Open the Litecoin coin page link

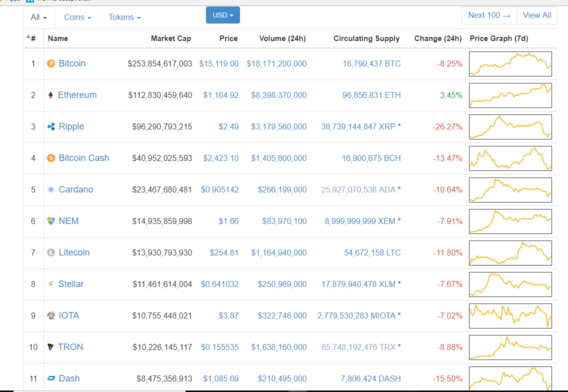74,252
